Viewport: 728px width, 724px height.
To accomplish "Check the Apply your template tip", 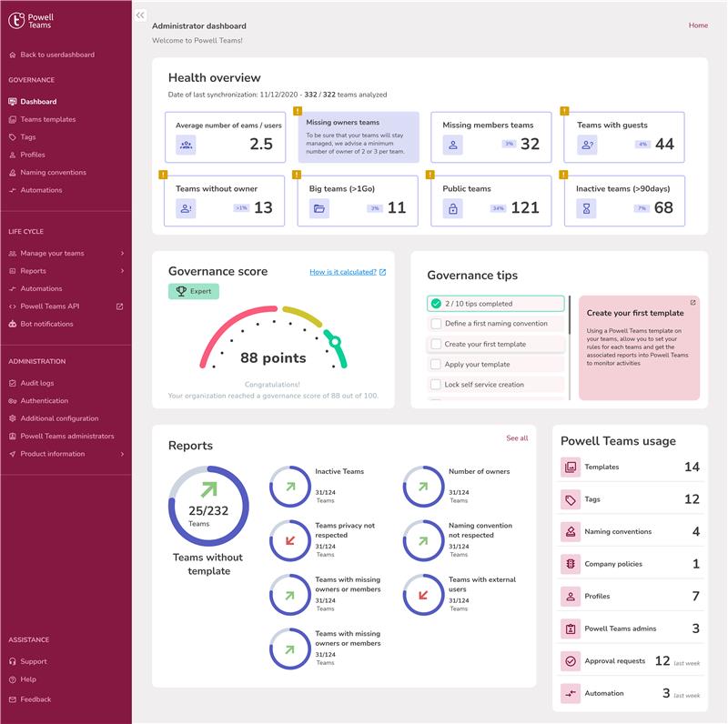I will pos(437,364).
